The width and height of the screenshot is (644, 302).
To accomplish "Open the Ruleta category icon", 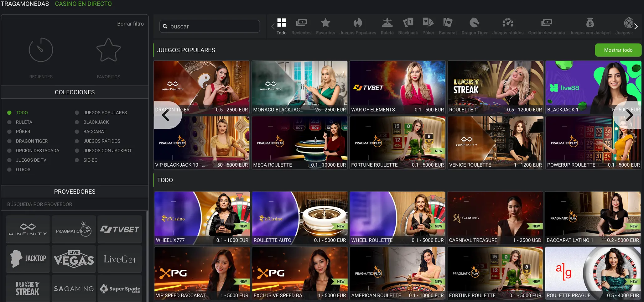I will (x=387, y=23).
